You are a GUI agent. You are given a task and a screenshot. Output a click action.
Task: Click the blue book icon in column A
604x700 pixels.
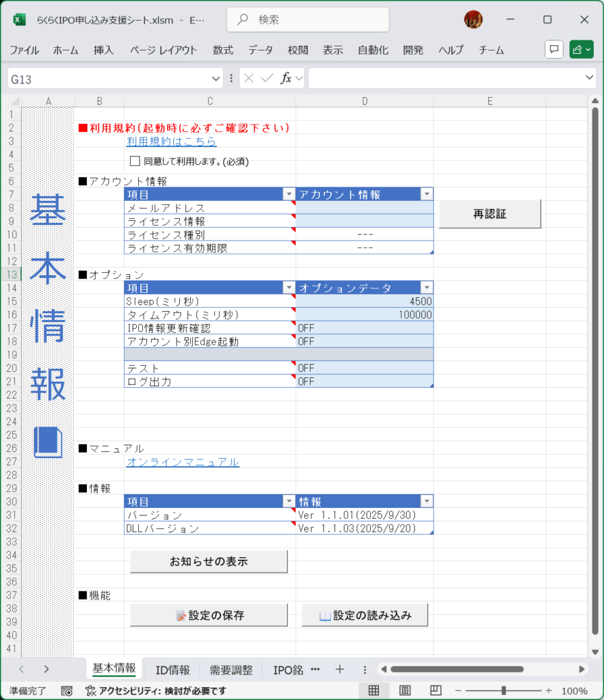tap(48, 442)
